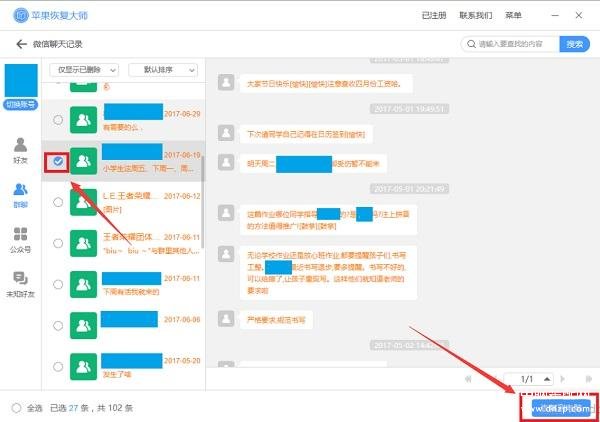Go to first page with double-left arrow
This screenshot has height=422, width=600.
tap(468, 379)
